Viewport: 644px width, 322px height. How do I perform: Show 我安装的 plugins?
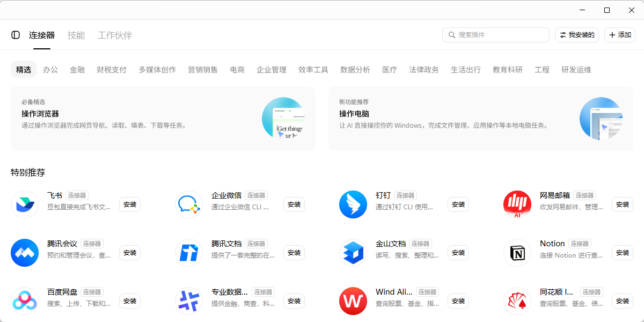pos(577,35)
